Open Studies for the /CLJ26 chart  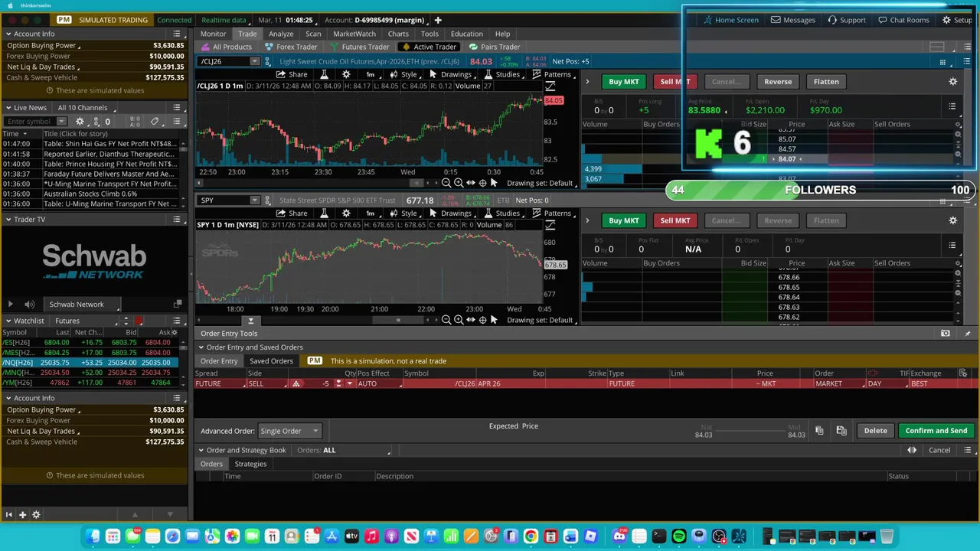[501, 74]
